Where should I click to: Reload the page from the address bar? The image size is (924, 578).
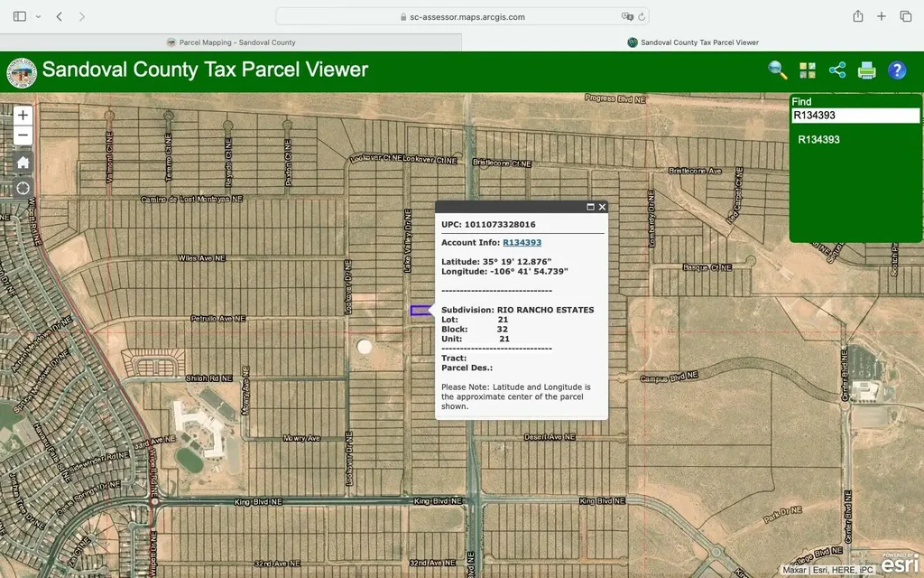coord(642,16)
